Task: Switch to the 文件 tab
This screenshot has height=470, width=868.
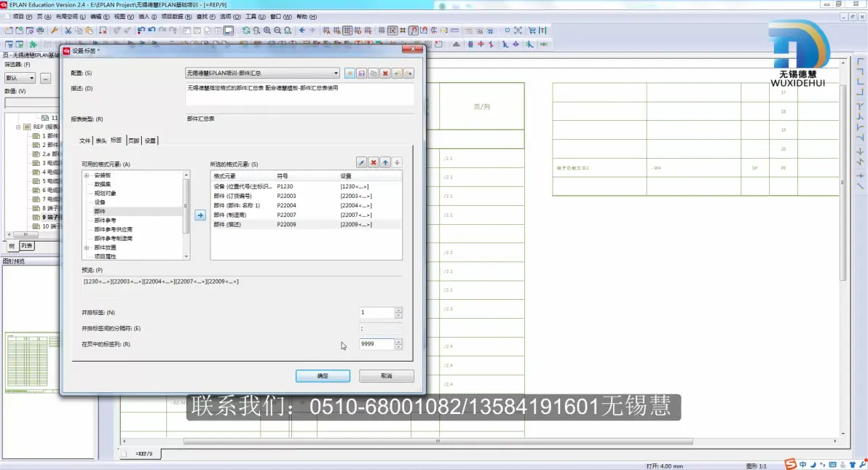Action: 84,141
